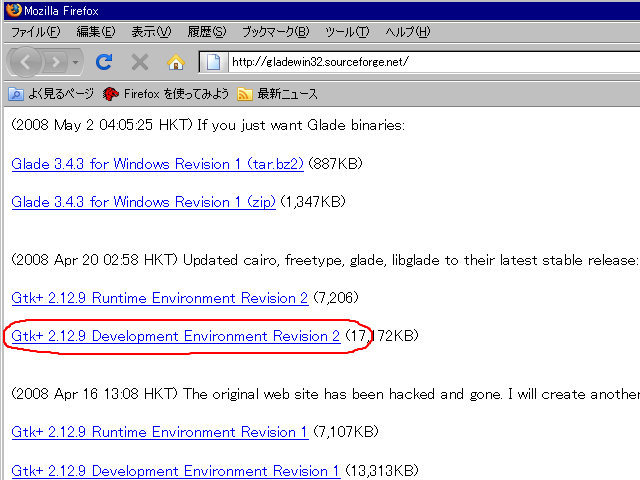The width and height of the screenshot is (640, 480).
Task: Click the Firefox logo in title bar
Action: 13,10
